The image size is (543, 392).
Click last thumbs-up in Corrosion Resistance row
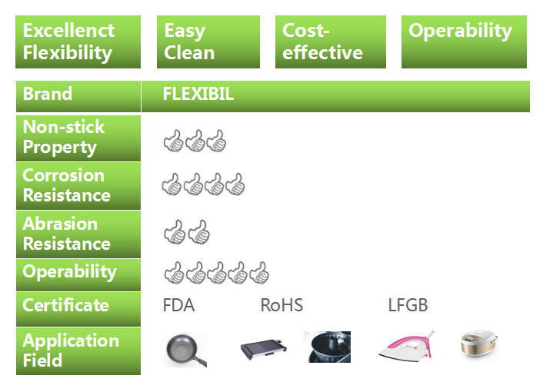(235, 184)
